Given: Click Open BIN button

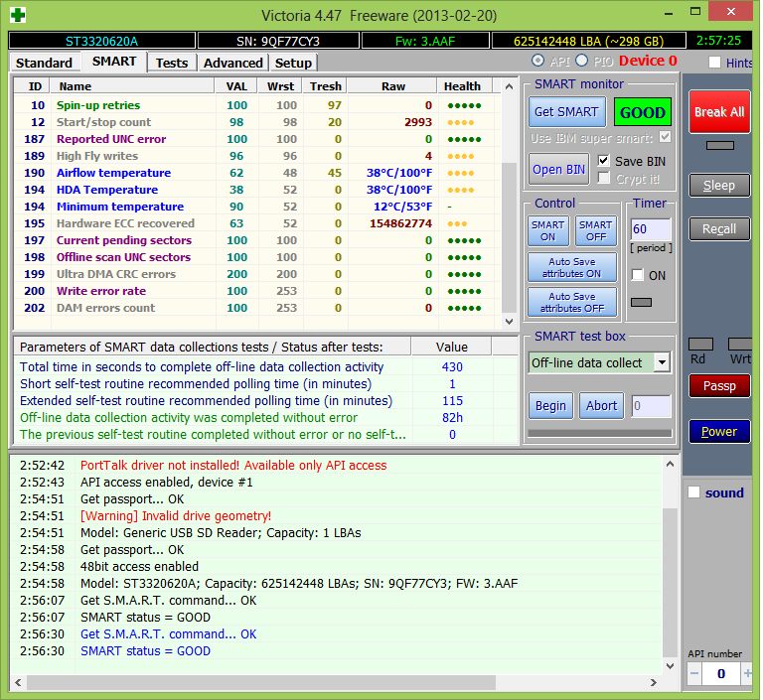Looking at the screenshot, I should [558, 169].
